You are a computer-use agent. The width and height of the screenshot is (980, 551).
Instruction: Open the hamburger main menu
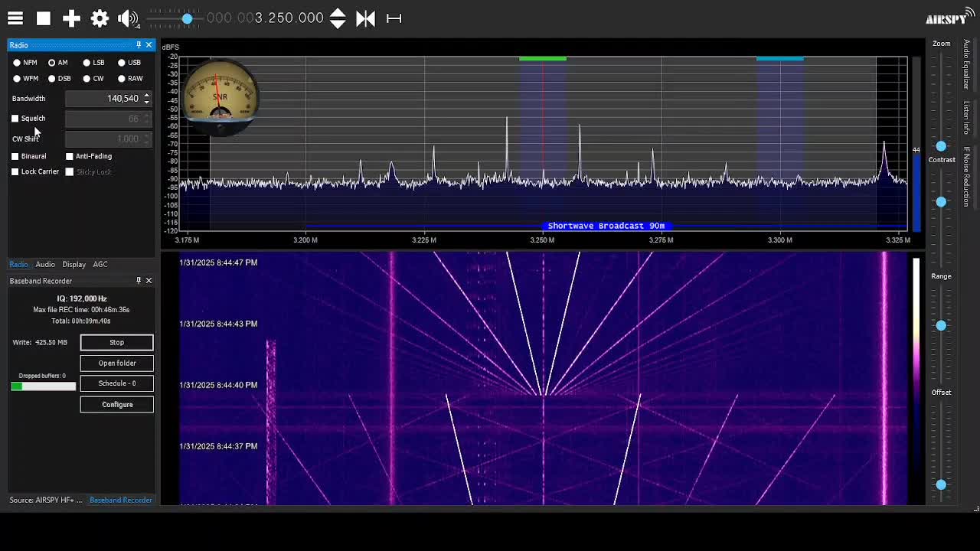point(15,18)
